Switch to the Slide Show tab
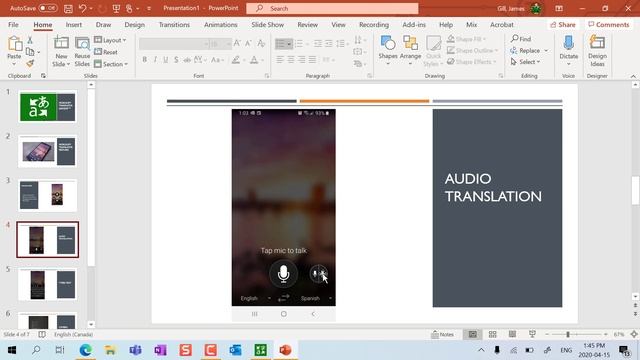 click(268, 24)
